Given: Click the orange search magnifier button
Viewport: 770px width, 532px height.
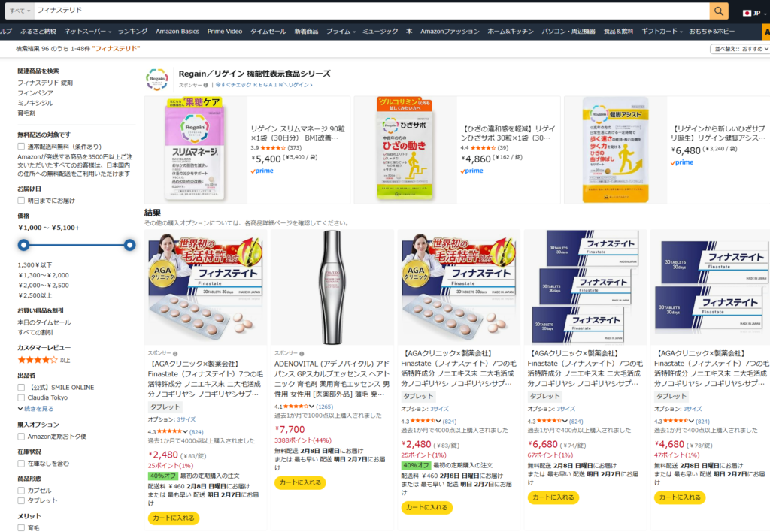Looking at the screenshot, I should click(718, 11).
